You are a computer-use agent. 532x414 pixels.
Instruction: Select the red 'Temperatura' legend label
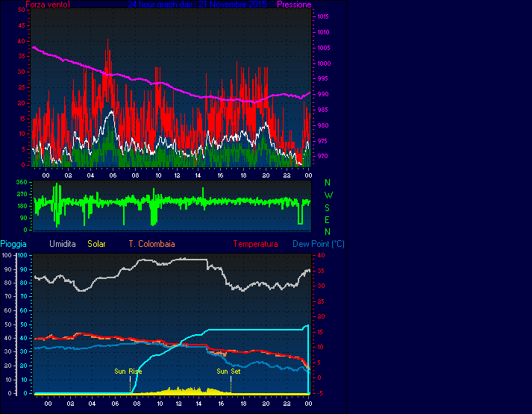coord(255,244)
